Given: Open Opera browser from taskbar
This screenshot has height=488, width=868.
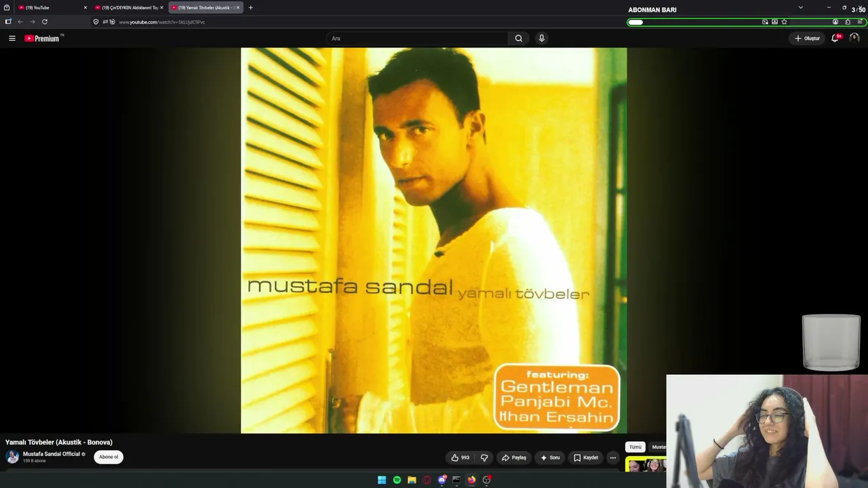Looking at the screenshot, I should point(427,480).
